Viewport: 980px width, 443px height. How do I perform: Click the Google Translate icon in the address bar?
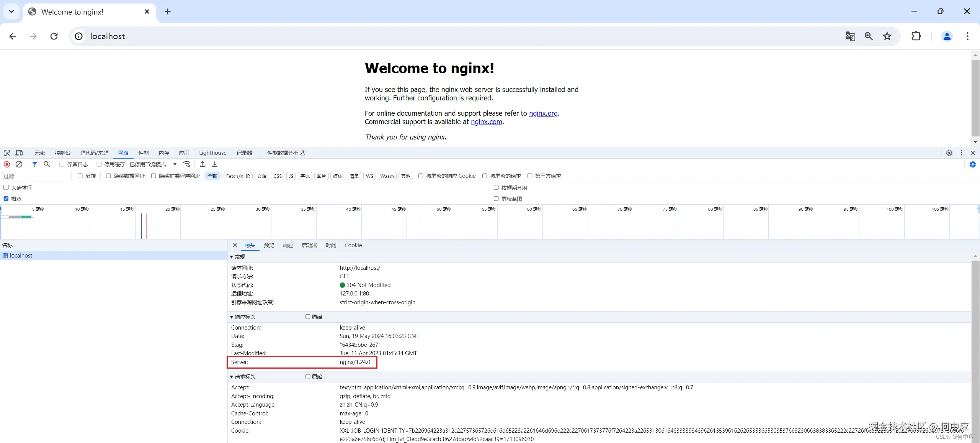850,36
